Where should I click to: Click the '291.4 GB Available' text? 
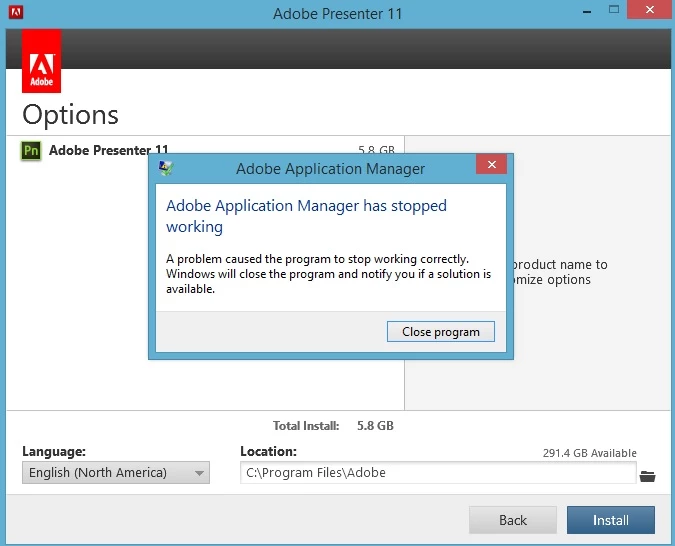[x=589, y=453]
